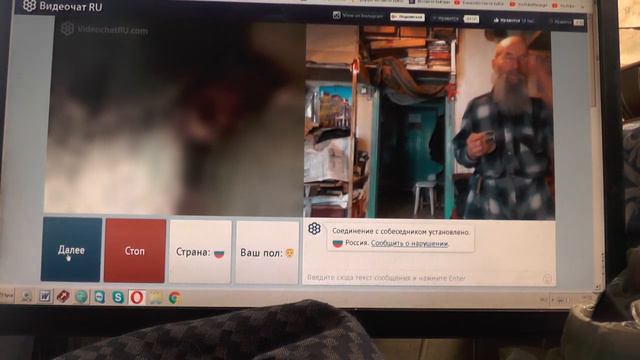640x360 pixels.
Task: Open Microsoft Word from the taskbar
Action: tap(44, 296)
